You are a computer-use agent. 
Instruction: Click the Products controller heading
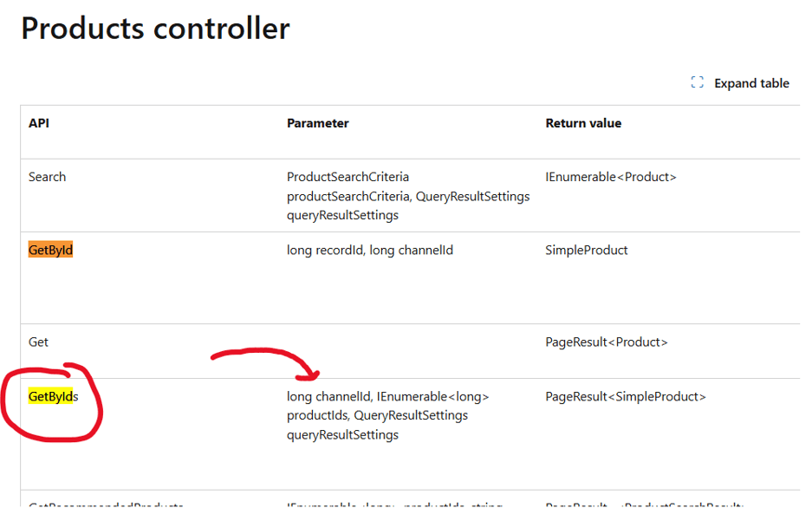[155, 29]
